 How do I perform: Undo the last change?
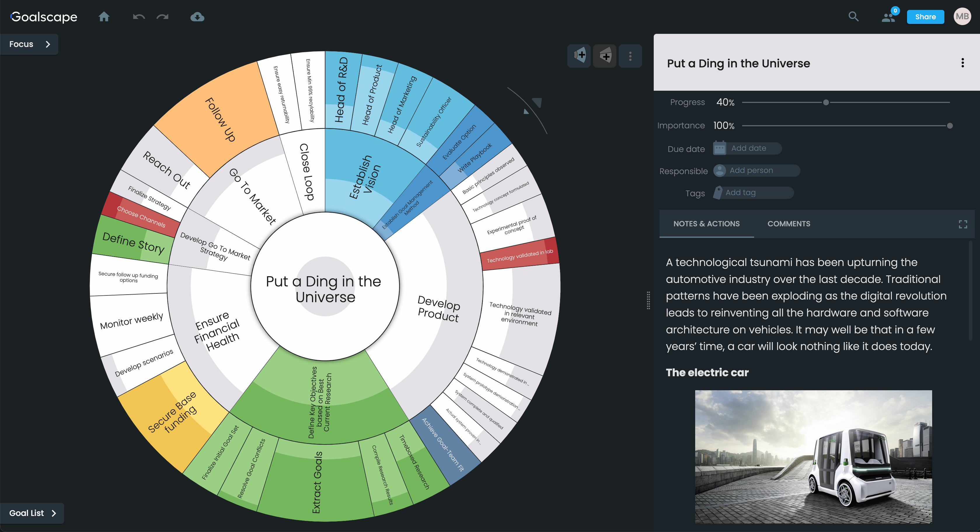point(138,17)
